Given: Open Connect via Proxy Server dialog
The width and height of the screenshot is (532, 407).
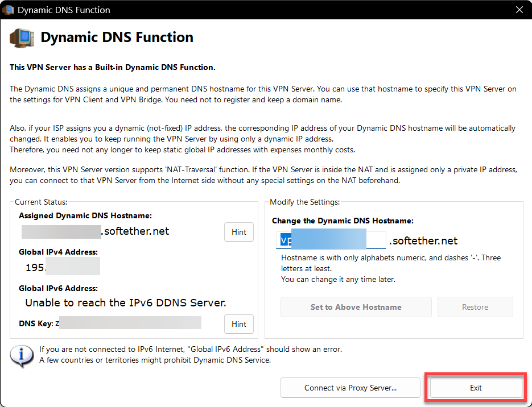Looking at the screenshot, I should (x=350, y=388).
